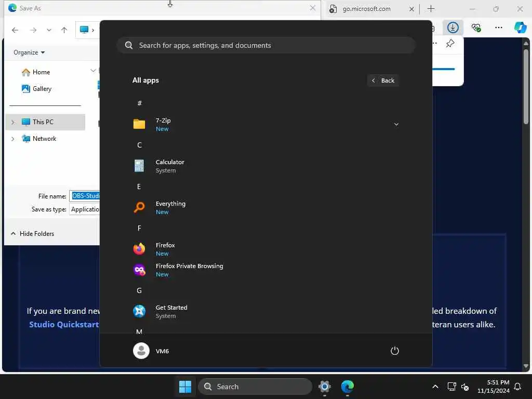Expand the 7-Zip folder chevron
The height and width of the screenshot is (399, 532).
pos(396,125)
